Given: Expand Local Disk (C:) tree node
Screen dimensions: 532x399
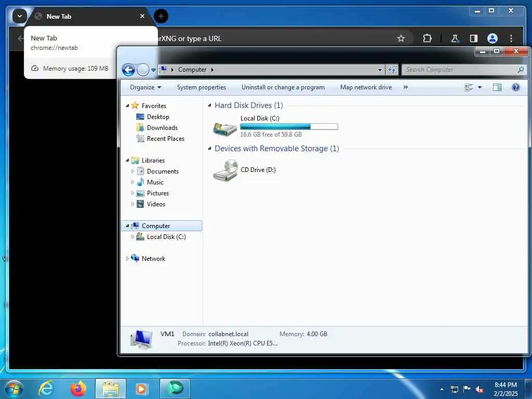Looking at the screenshot, I should pyautogui.click(x=132, y=237).
